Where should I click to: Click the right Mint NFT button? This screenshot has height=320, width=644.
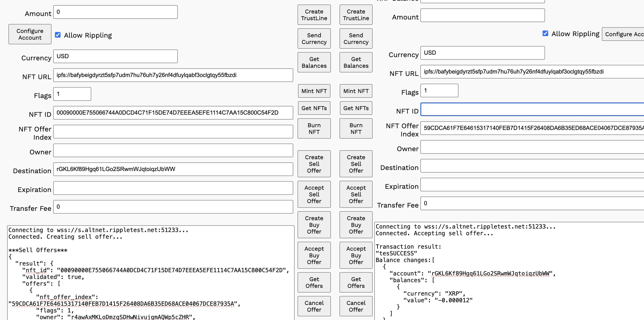(356, 91)
